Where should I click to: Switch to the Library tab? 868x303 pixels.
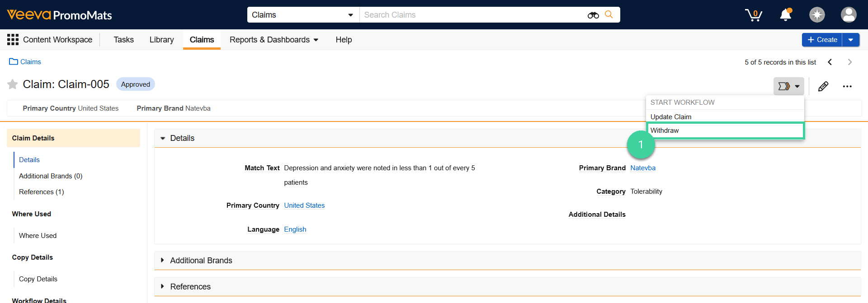point(161,40)
